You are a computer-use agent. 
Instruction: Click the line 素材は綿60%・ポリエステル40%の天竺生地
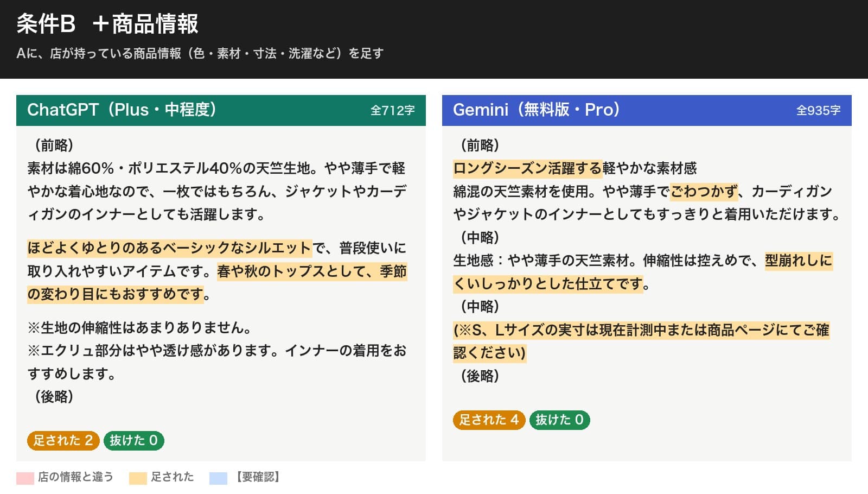[173, 168]
